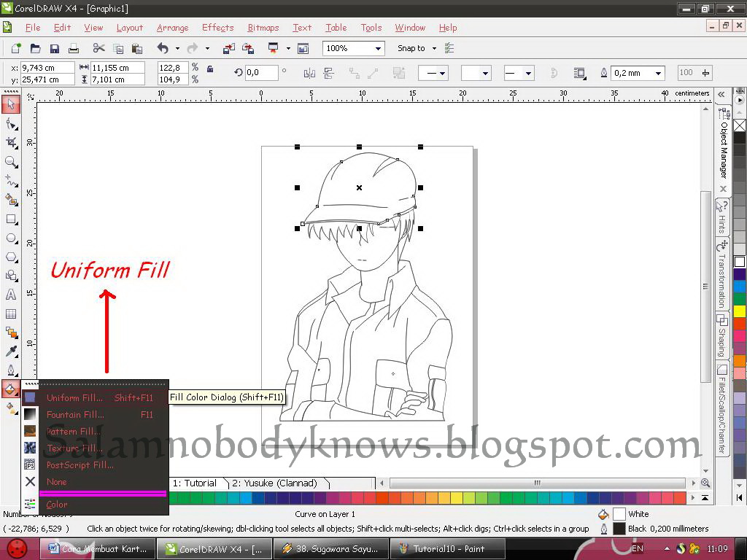The width and height of the screenshot is (747, 560).
Task: Open the Object Manager docker tab
Action: (723, 143)
